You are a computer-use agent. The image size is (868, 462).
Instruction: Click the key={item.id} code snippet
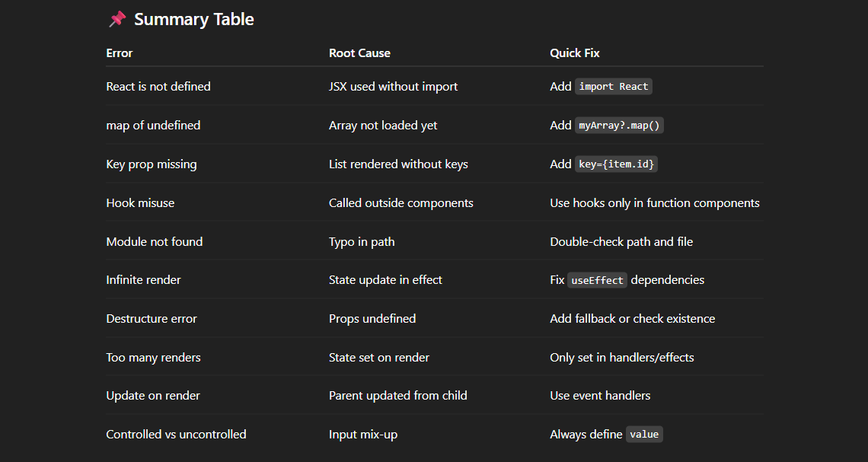616,164
